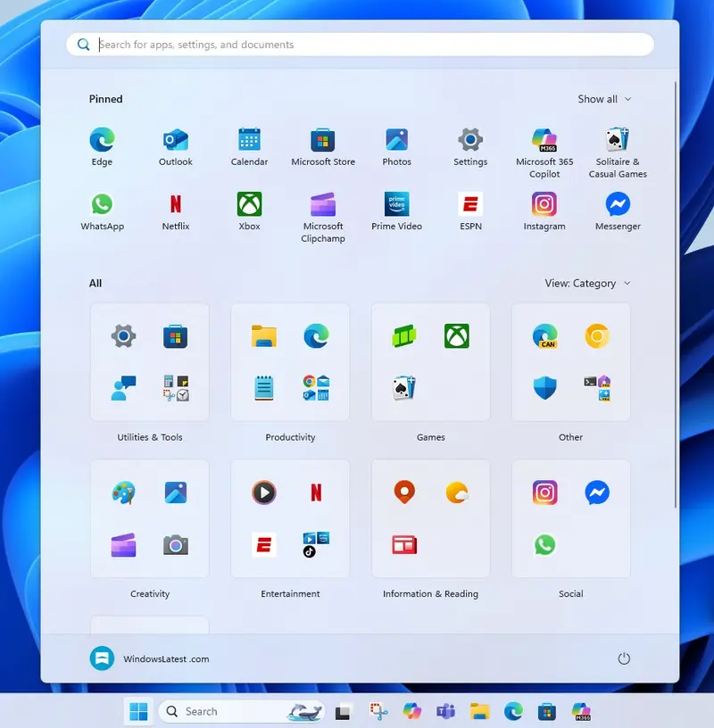Click inside the Start menu search box
The height and width of the screenshot is (728, 714).
coord(357,44)
